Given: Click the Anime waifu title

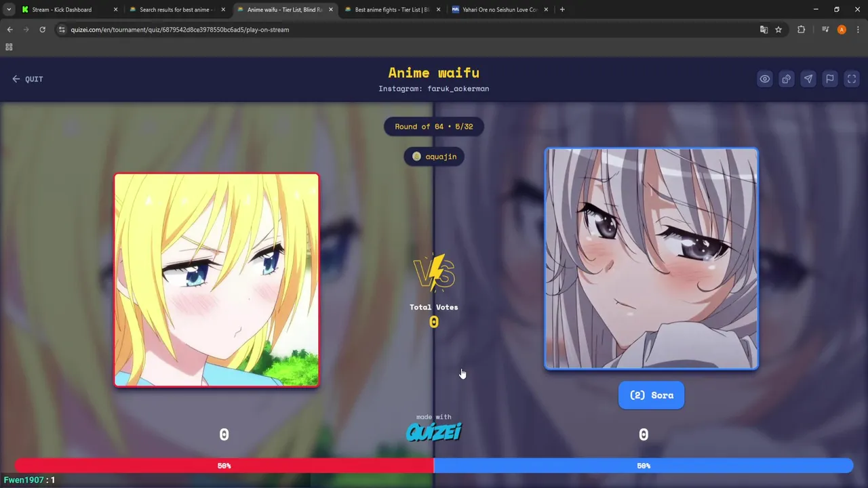Looking at the screenshot, I should (434, 73).
